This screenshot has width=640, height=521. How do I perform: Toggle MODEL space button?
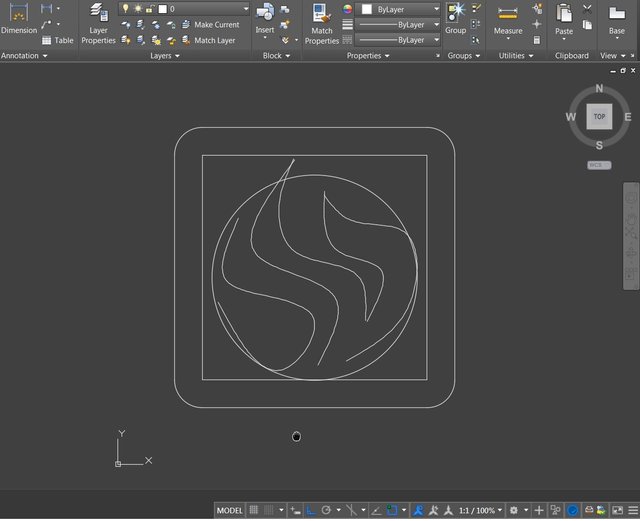pyautogui.click(x=230, y=511)
